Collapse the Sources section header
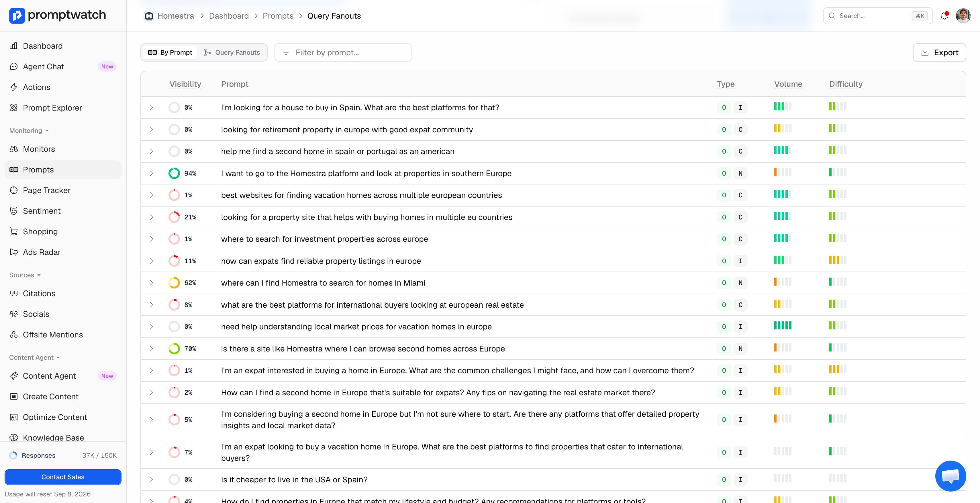This screenshot has width=980, height=503. coord(25,275)
